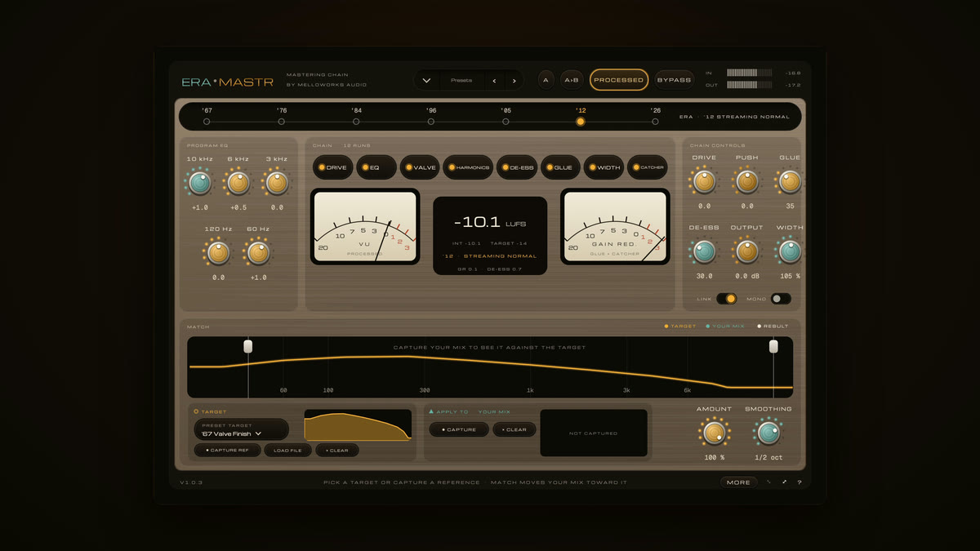Toggle the De-Ess module in the chain
This screenshot has width=980, height=551.
tap(517, 167)
